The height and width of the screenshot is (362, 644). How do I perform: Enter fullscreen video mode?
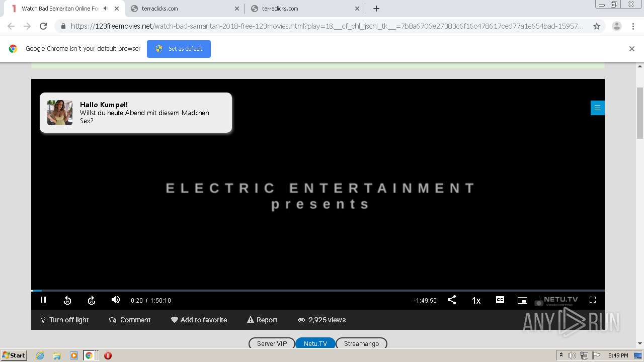[x=593, y=300]
